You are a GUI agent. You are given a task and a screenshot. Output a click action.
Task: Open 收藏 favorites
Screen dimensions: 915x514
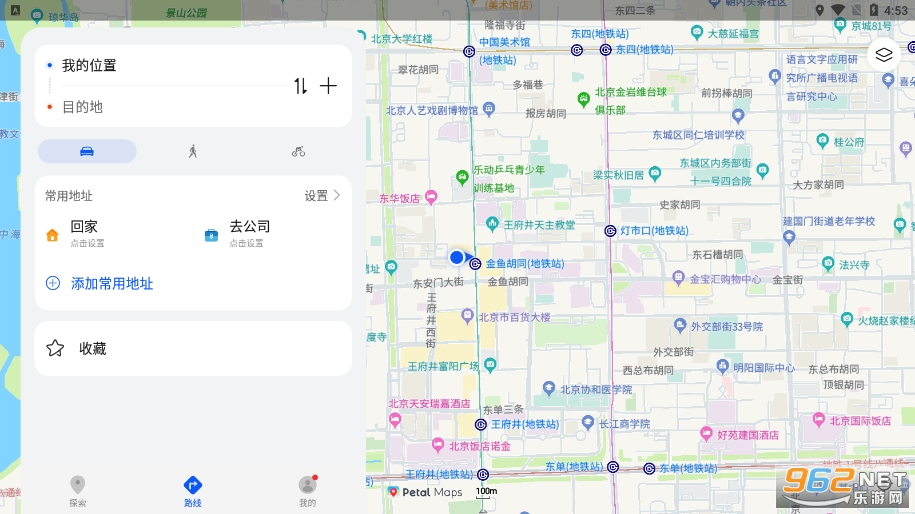[x=193, y=348]
